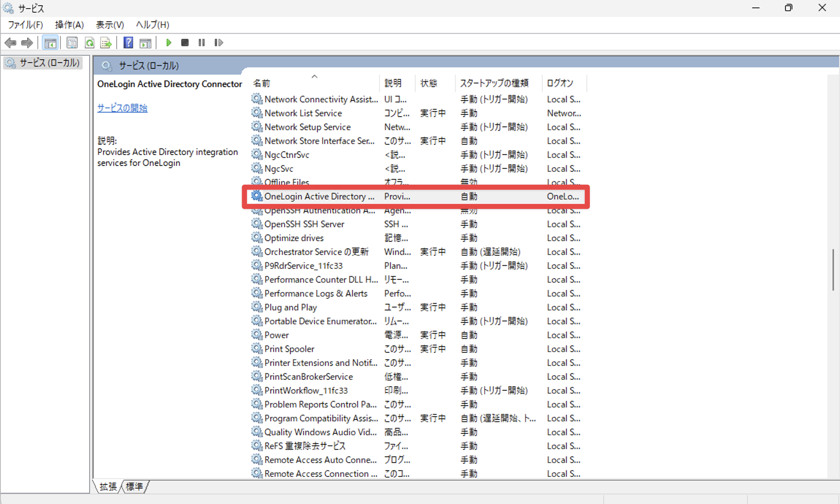The width and height of the screenshot is (840, 504).
Task: Pause the service with the pause icon
Action: [x=201, y=43]
